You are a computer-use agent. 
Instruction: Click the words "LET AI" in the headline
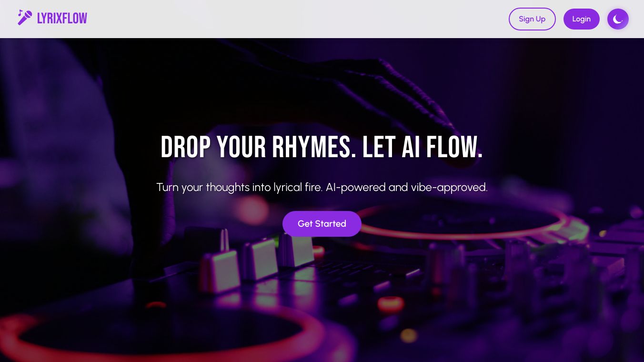pos(391,147)
